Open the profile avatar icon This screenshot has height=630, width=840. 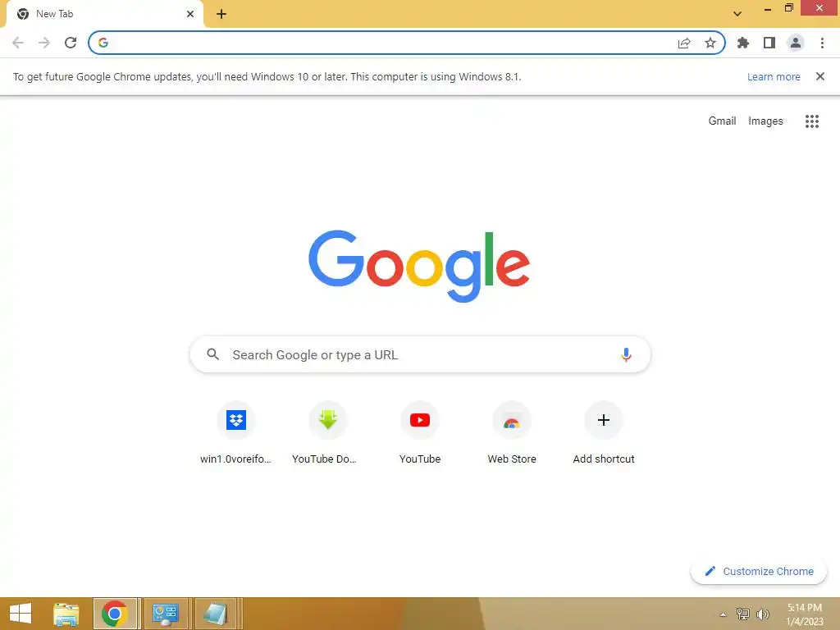pos(796,43)
